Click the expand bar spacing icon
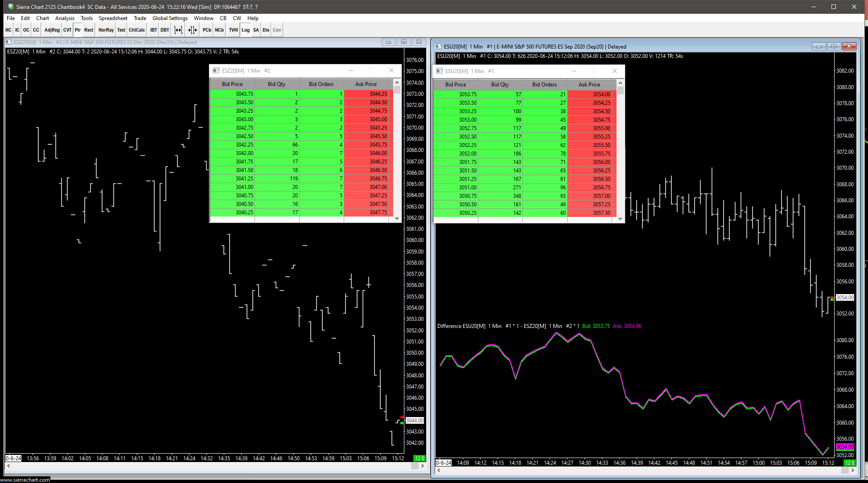 178,30
